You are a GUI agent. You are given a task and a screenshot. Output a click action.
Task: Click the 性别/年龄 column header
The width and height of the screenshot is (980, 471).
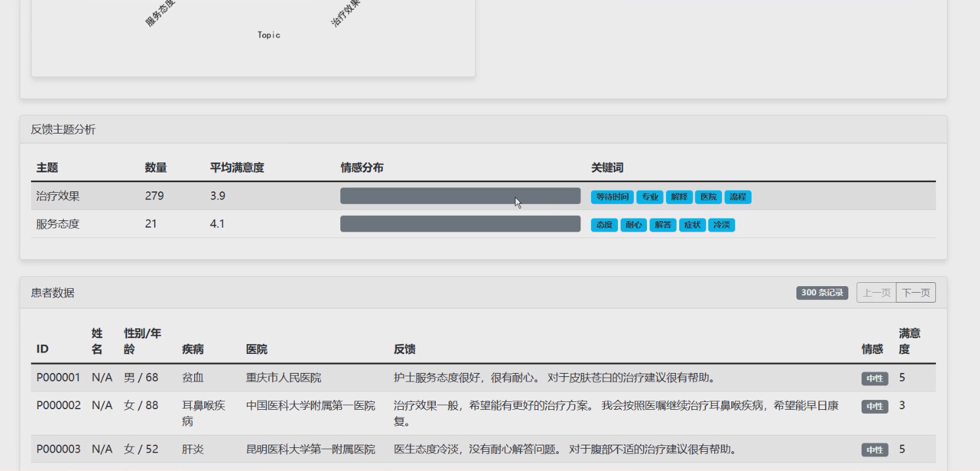point(142,341)
